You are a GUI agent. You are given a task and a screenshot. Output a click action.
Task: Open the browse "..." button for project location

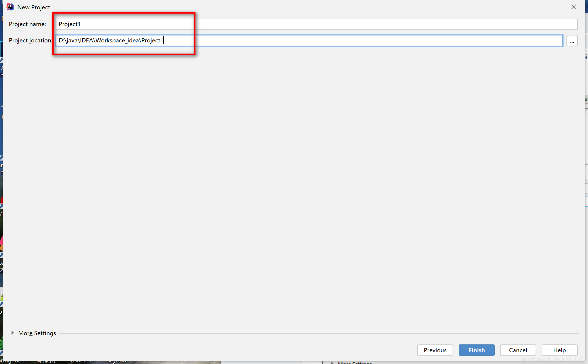572,41
